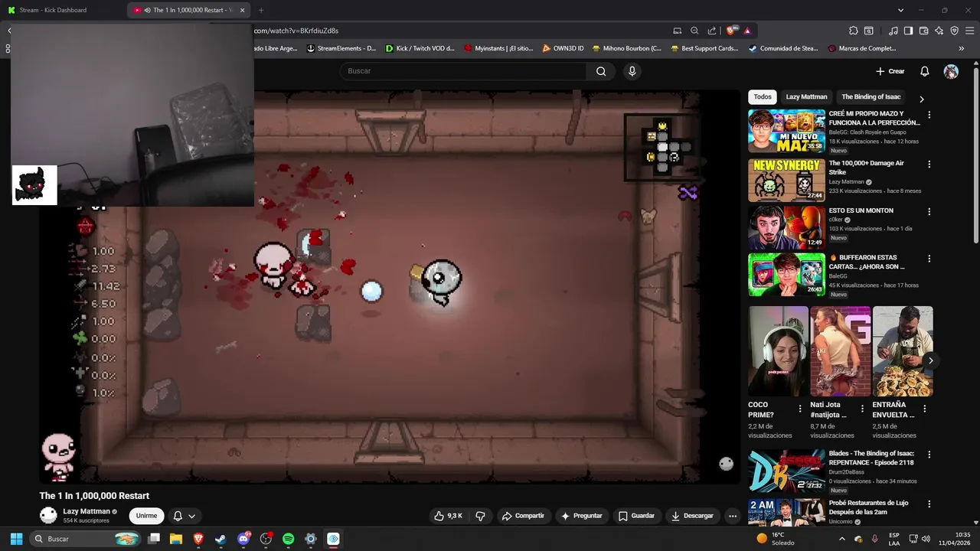
Task: Click the Compartir share button
Action: pos(523,516)
